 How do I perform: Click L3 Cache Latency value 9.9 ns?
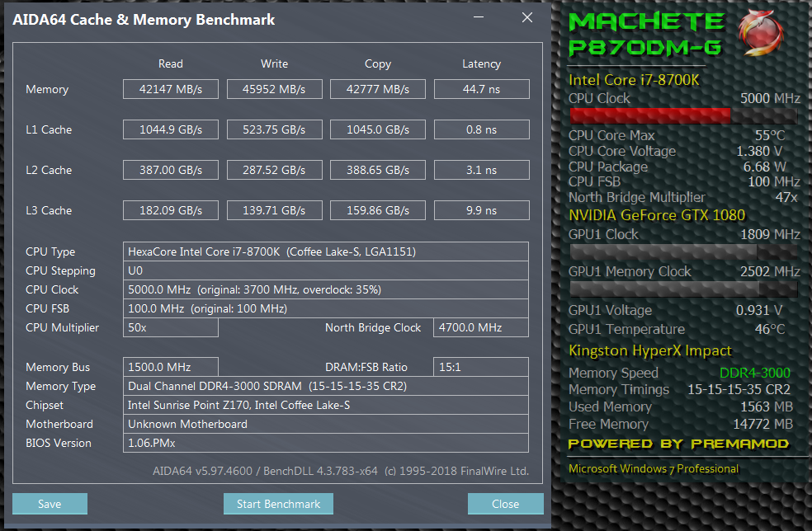coord(482,210)
